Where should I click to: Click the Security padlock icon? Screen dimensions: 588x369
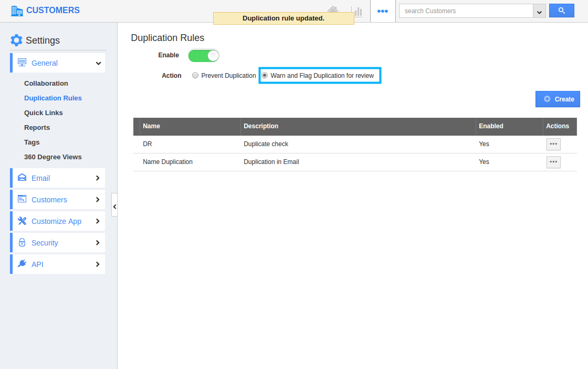coord(22,243)
